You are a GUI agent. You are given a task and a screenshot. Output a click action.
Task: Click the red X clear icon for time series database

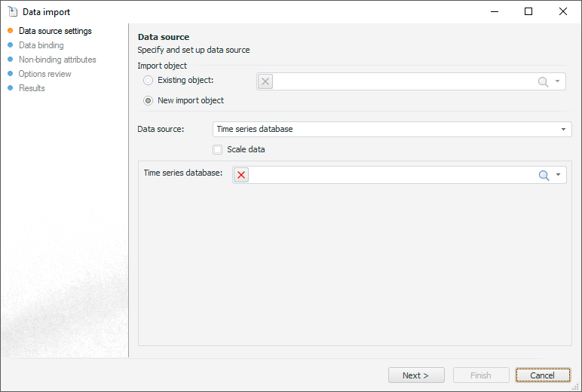point(241,175)
